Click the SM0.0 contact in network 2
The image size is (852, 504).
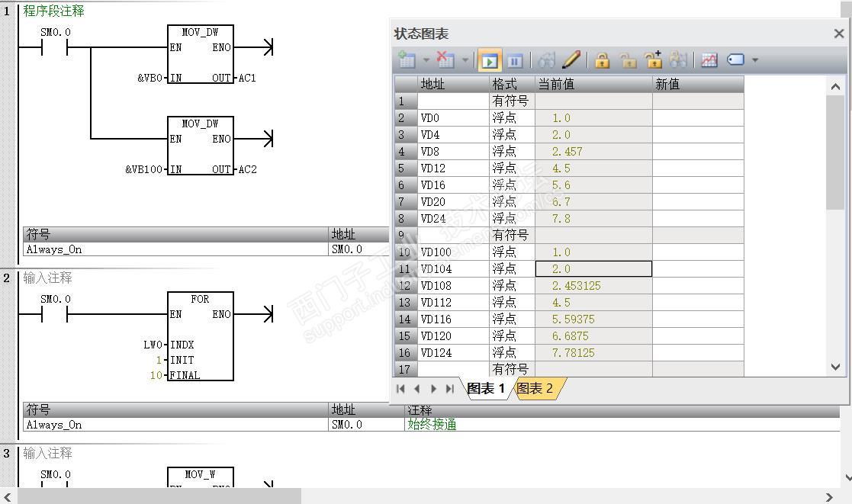[55, 314]
